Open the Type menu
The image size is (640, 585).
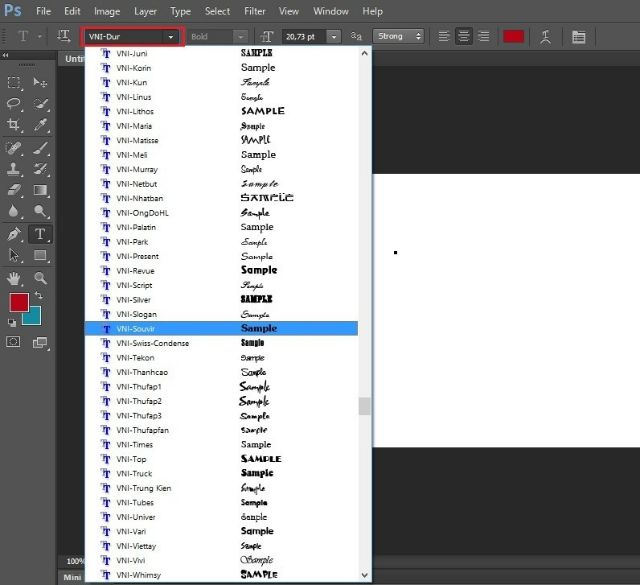pyautogui.click(x=180, y=11)
